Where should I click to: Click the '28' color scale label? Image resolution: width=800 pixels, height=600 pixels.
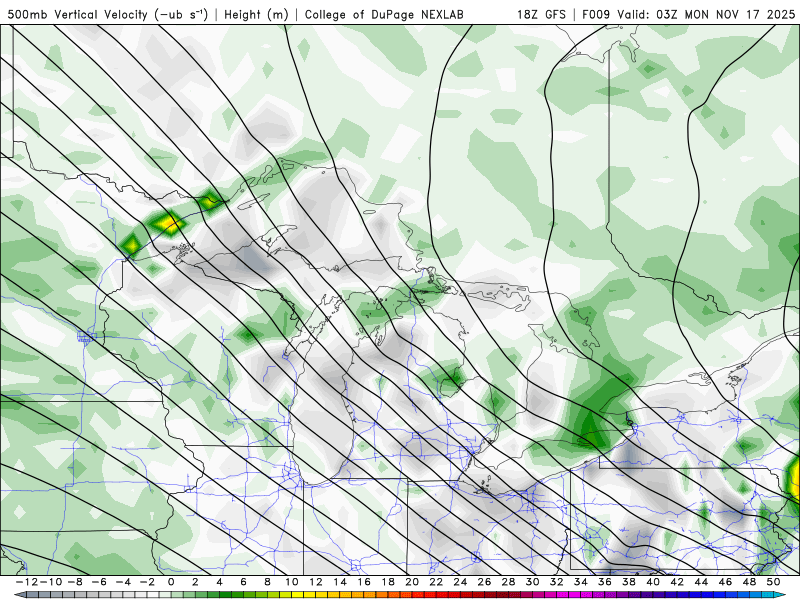click(x=508, y=582)
